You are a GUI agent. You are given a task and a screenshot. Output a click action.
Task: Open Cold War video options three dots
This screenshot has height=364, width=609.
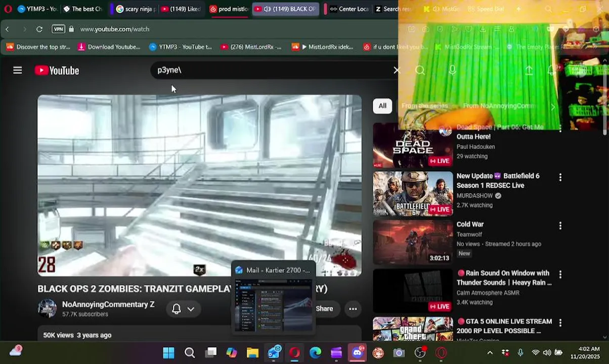tap(560, 226)
